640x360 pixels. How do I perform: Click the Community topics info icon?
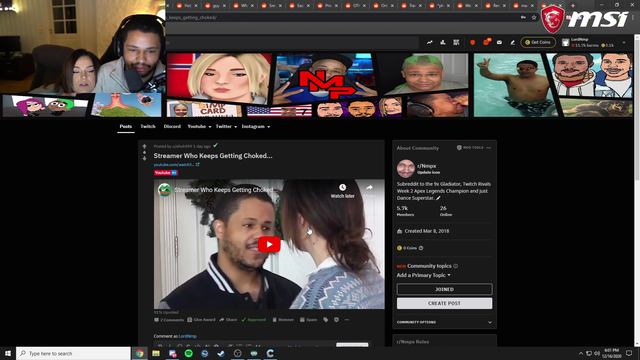[x=456, y=266]
